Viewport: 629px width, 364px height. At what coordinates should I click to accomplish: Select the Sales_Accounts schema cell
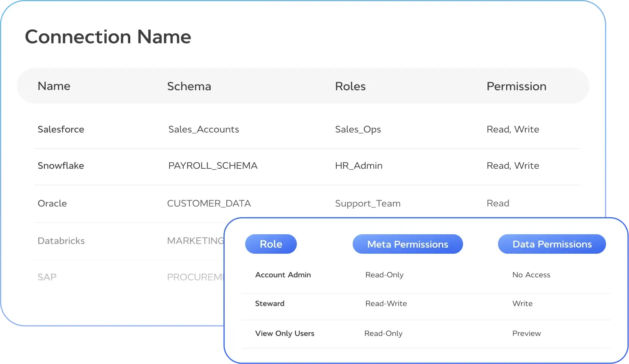[204, 129]
